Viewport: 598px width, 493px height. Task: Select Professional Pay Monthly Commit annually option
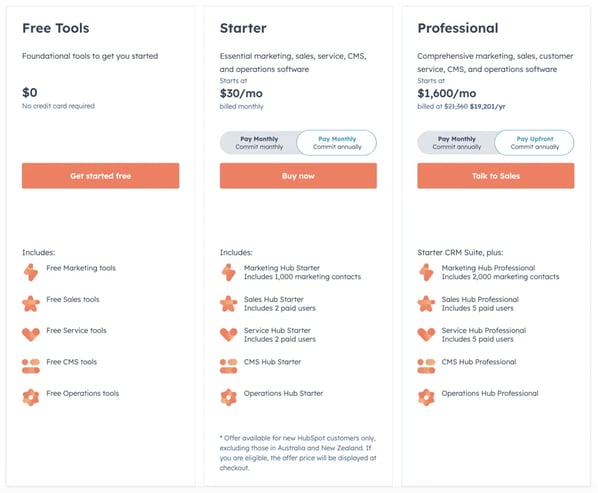[x=457, y=143]
